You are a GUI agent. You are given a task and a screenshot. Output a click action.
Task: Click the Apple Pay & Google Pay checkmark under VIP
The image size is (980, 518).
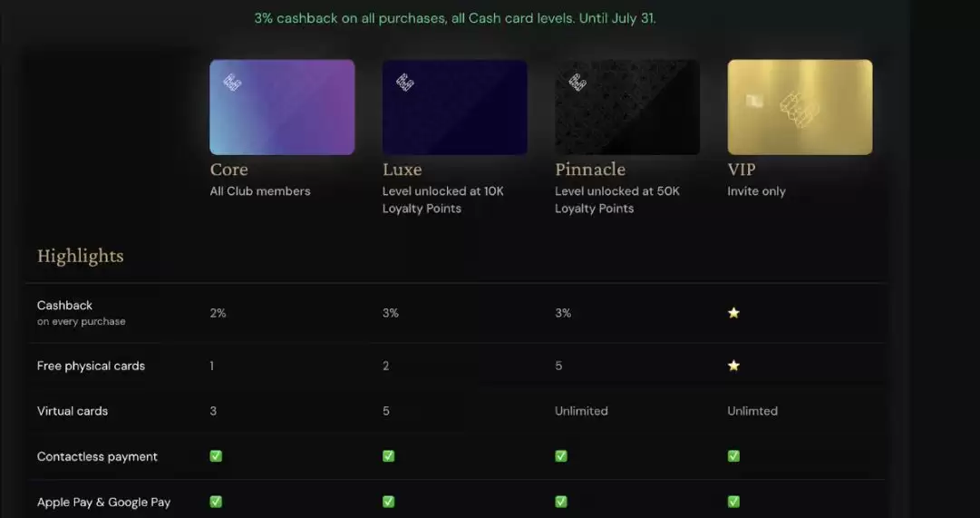tap(733, 502)
